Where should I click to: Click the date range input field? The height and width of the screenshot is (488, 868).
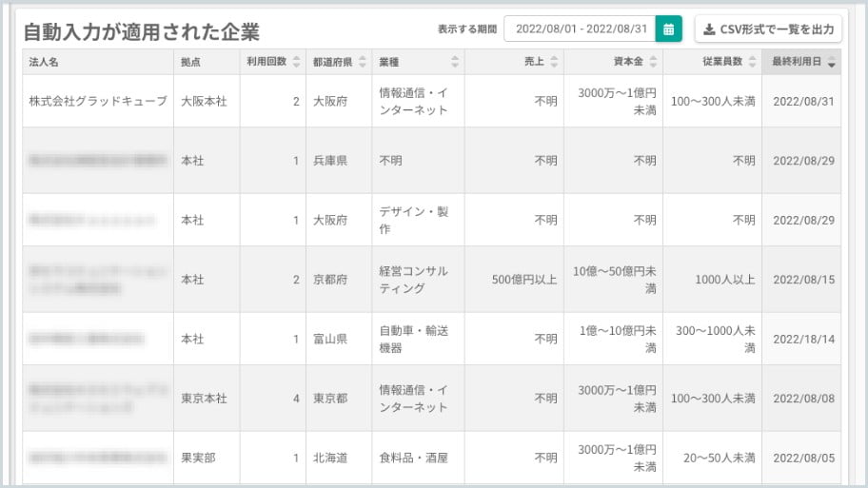coord(580,29)
